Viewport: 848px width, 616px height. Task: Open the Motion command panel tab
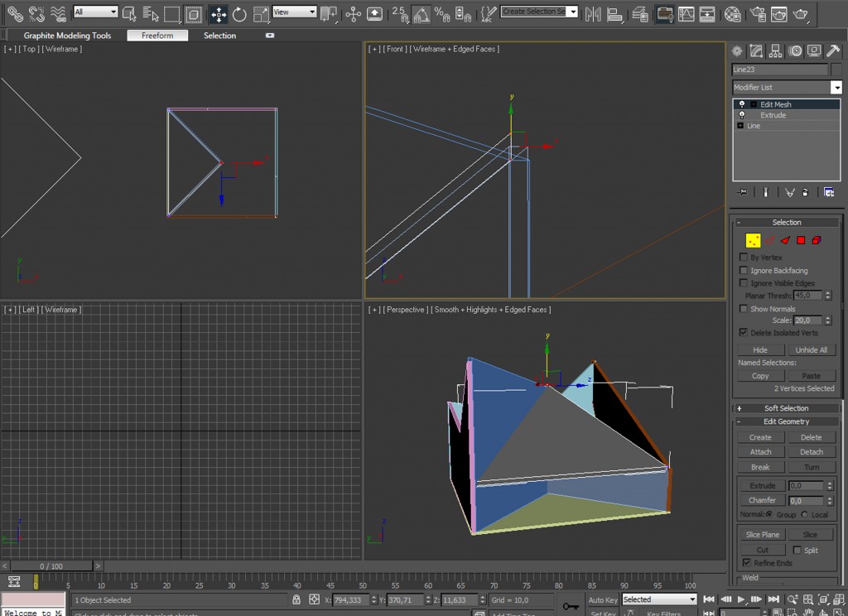click(x=795, y=51)
